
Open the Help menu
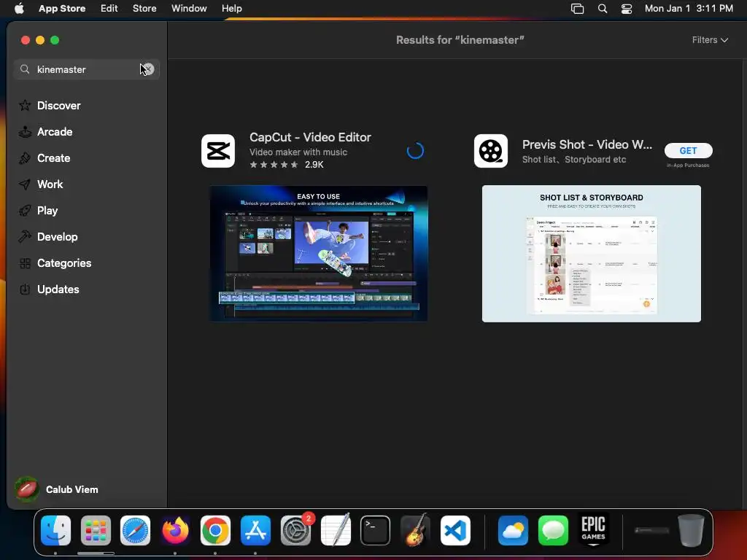point(231,8)
